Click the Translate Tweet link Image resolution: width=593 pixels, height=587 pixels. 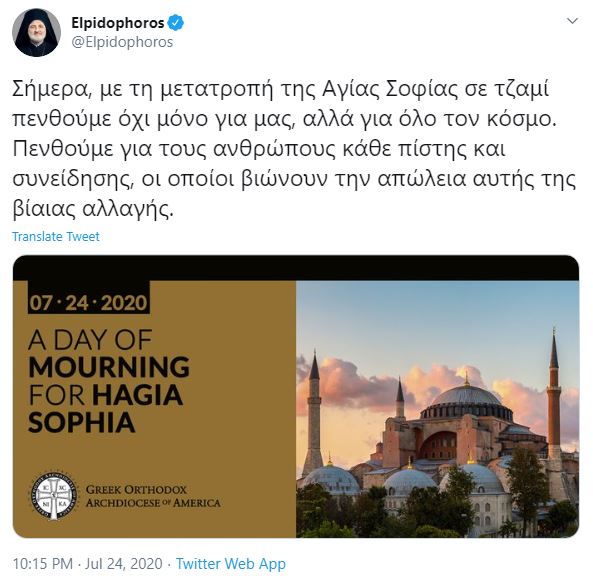(56, 236)
